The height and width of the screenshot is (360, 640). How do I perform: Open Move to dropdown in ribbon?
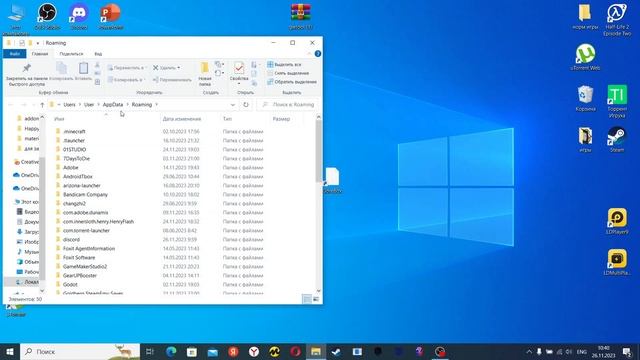126,67
